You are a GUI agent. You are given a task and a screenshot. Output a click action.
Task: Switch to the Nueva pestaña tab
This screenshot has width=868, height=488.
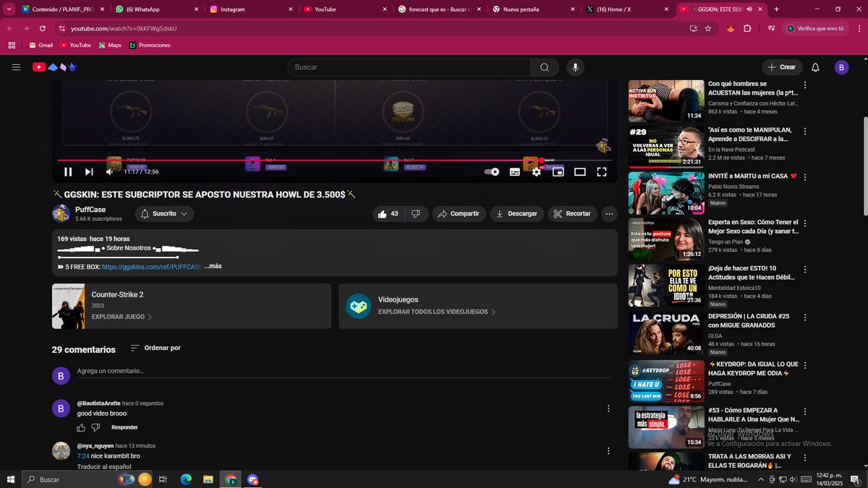534,9
